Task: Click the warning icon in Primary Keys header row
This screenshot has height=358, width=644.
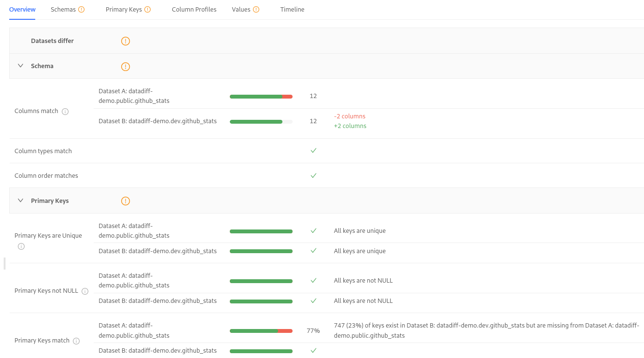Action: coord(126,201)
